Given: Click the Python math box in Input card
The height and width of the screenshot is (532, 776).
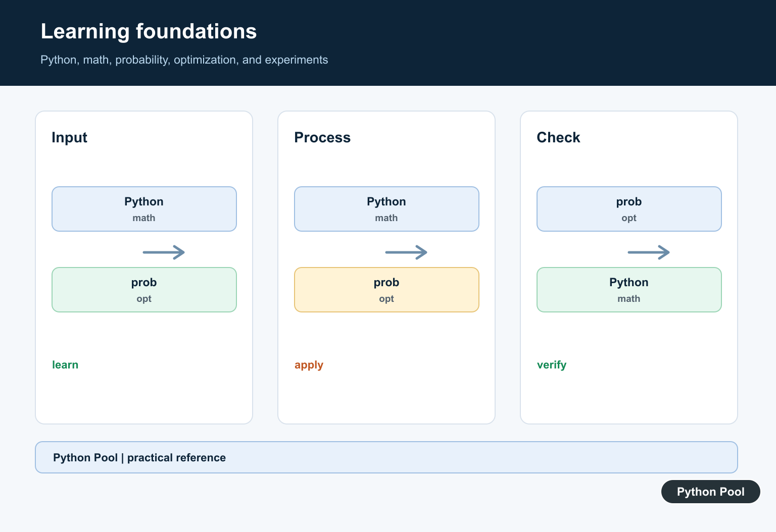Looking at the screenshot, I should (x=144, y=209).
